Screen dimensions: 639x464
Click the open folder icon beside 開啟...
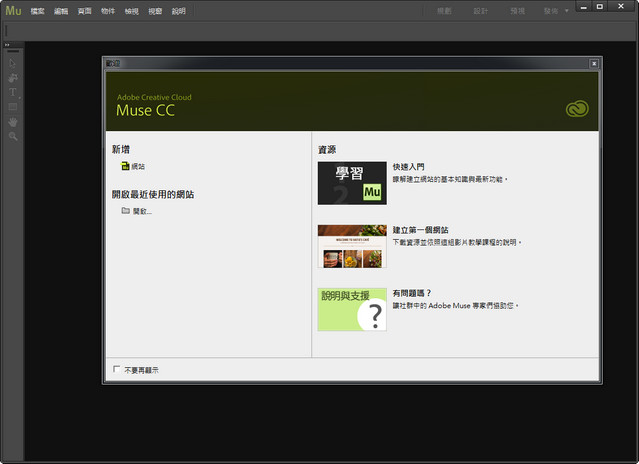126,211
